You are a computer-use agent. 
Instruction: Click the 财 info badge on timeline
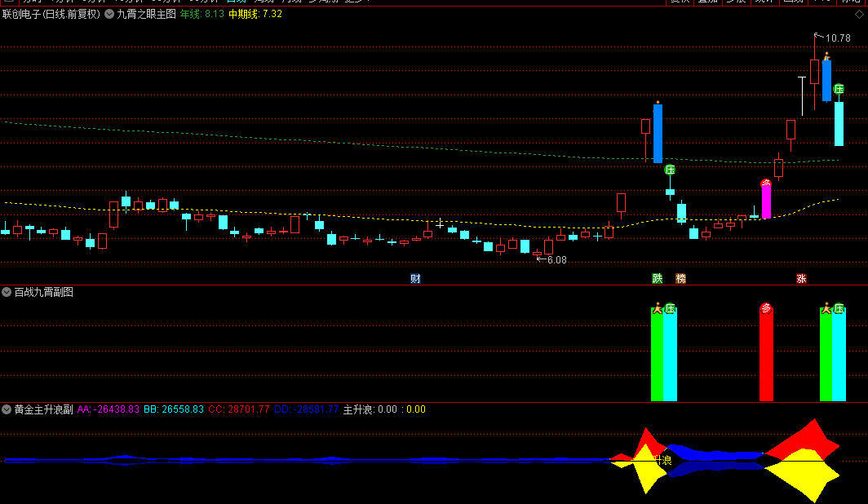pos(415,279)
